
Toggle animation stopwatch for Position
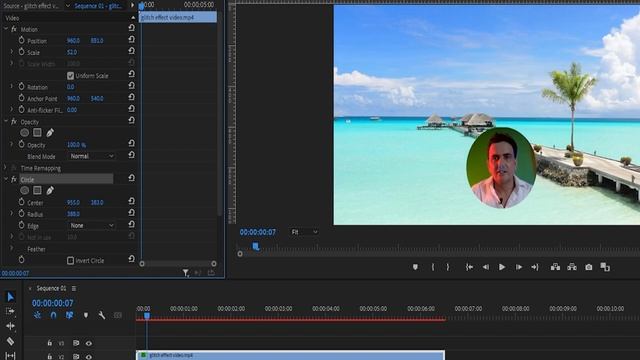click(22, 40)
